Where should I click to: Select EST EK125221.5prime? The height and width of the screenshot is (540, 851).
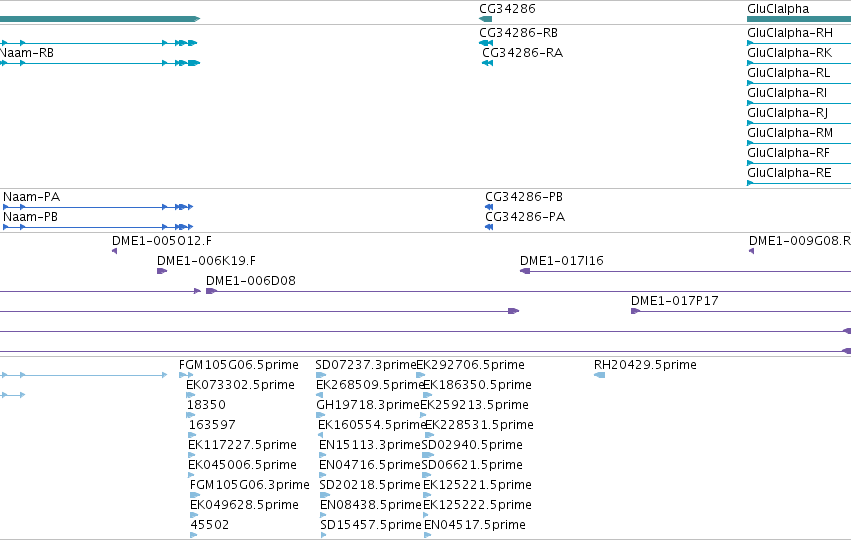click(x=477, y=485)
